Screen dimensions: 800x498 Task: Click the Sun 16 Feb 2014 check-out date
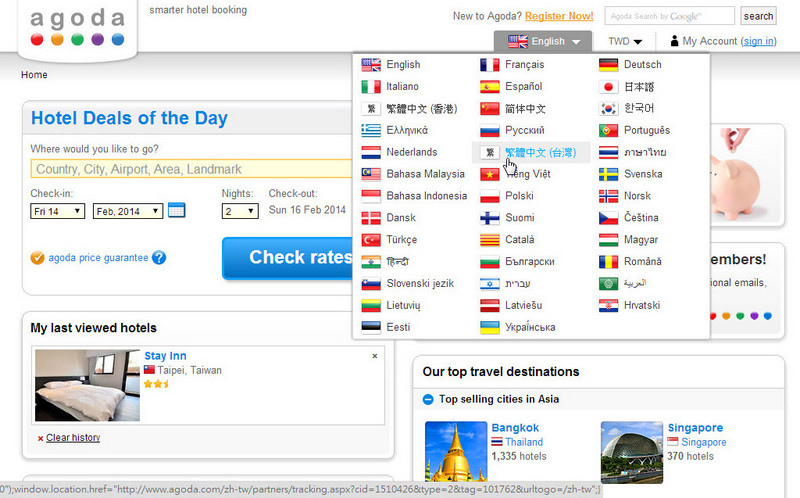click(307, 210)
